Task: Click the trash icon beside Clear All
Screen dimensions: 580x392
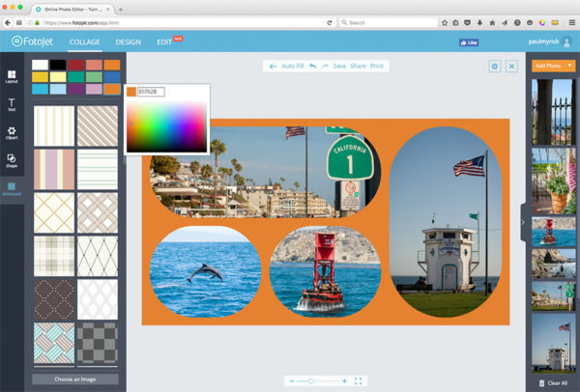Action: [x=541, y=383]
